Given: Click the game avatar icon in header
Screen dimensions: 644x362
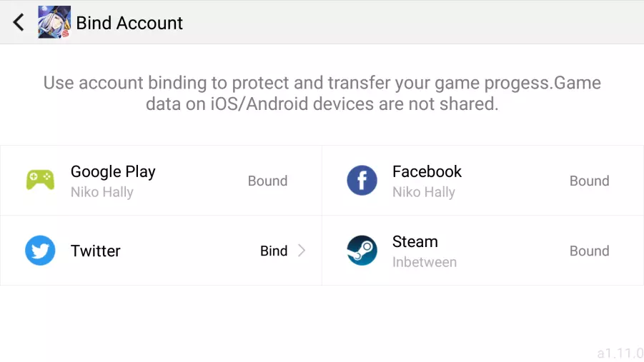Looking at the screenshot, I should (54, 22).
